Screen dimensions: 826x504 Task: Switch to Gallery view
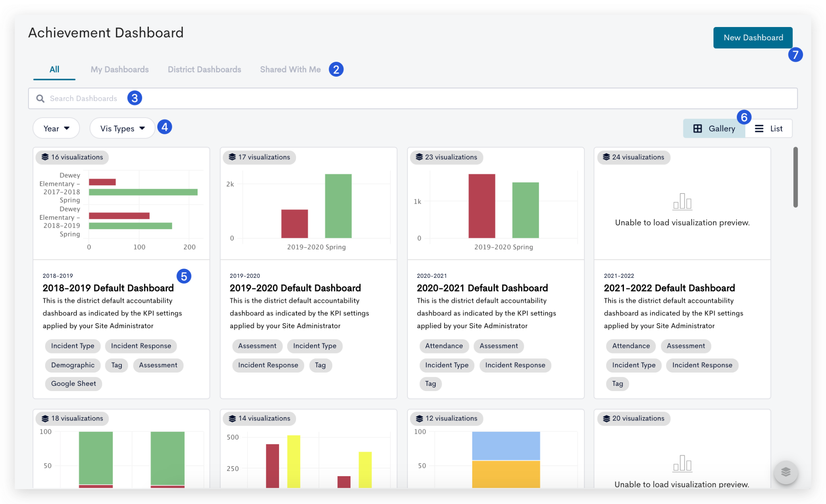pos(714,129)
